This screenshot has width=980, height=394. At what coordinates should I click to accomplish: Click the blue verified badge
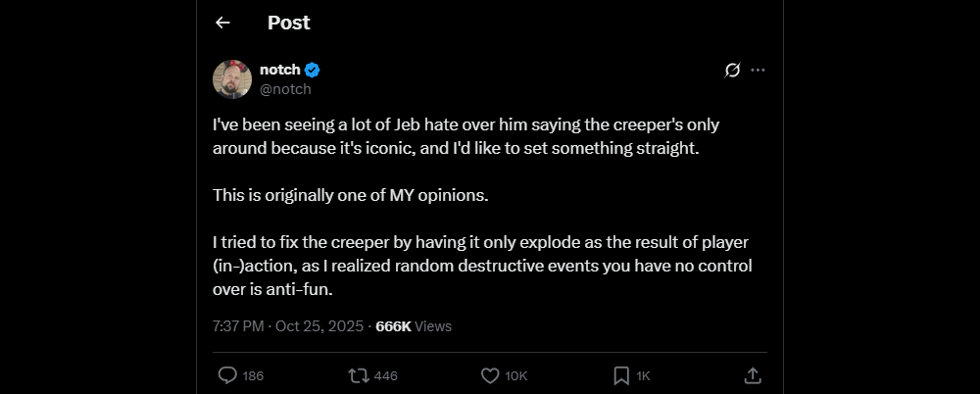[x=313, y=70]
